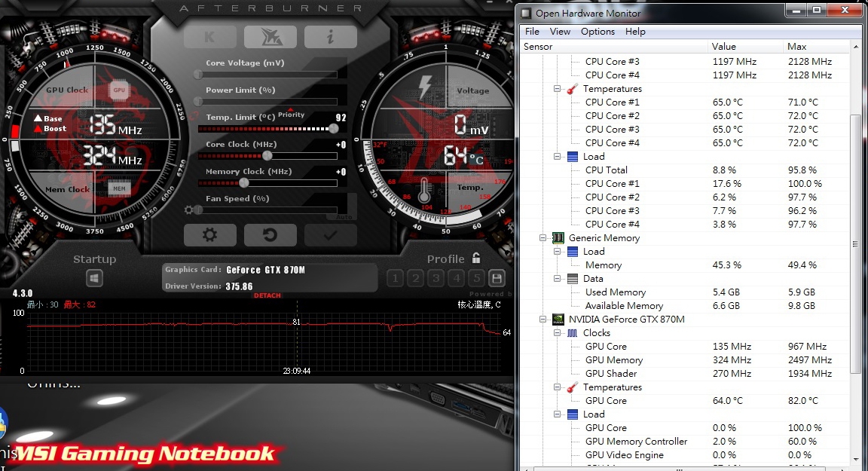Collapse the NVIDIA GeForce GTX 870M node

pos(543,320)
